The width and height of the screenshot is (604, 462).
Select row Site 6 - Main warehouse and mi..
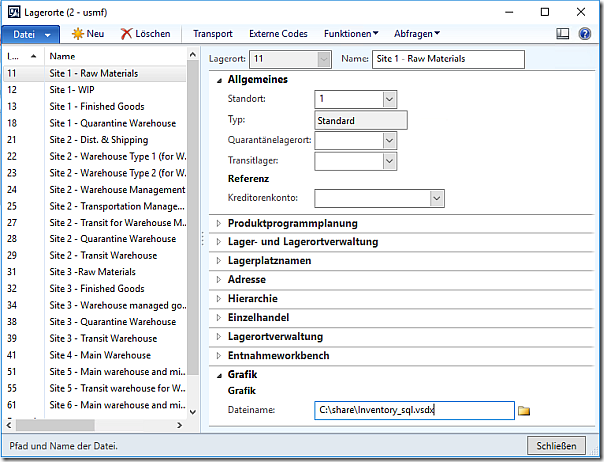point(95,405)
